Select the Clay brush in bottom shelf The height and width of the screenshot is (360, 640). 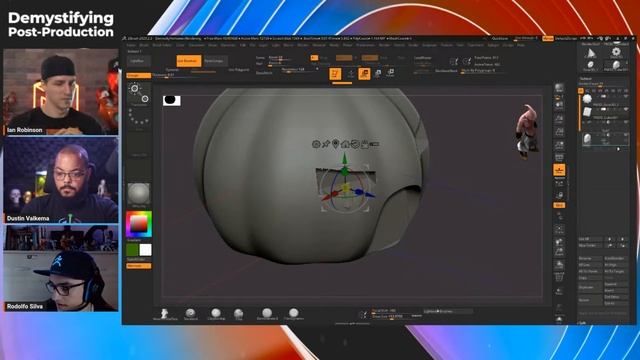coord(239,314)
